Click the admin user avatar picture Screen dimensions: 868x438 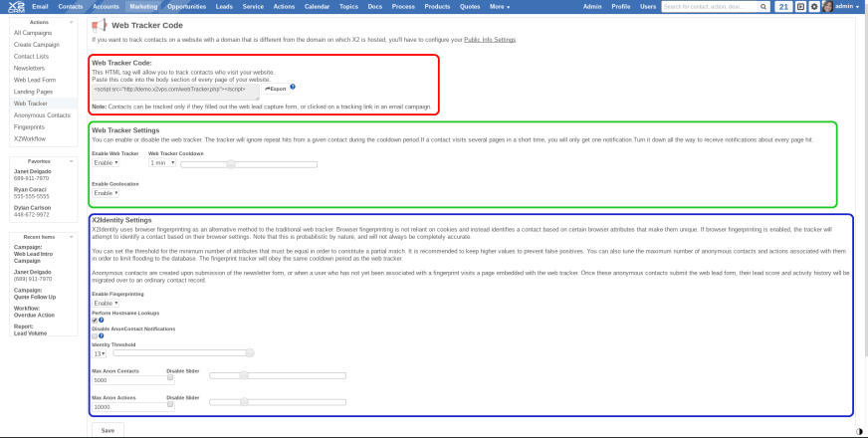tap(827, 7)
